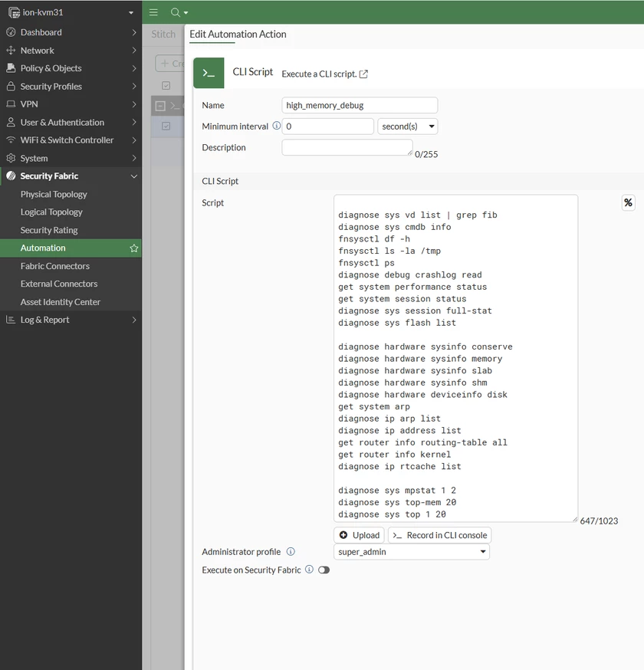Click Execute on Security Fabric info icon
Screen dimensions: 644x670
310,569
